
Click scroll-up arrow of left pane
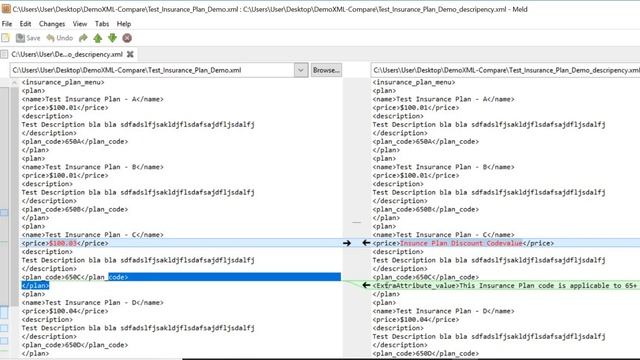(x=14, y=82)
